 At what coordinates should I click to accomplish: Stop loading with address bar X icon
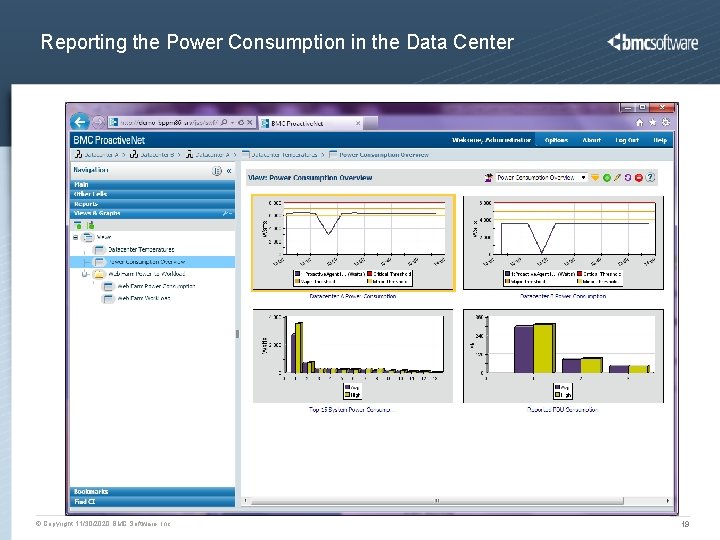click(250, 123)
